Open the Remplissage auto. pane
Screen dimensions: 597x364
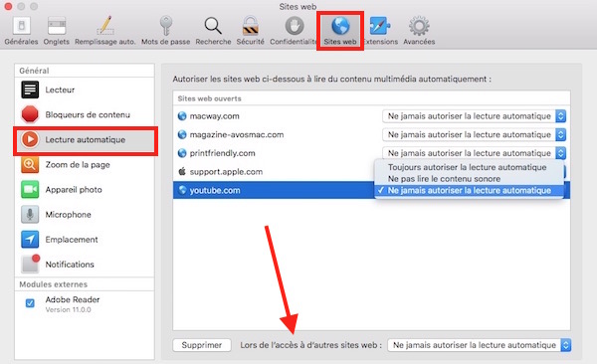coord(105,31)
